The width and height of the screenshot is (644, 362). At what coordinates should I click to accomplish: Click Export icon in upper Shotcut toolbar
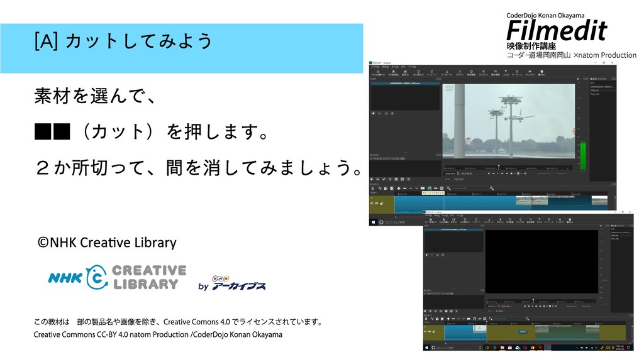tap(541, 72)
